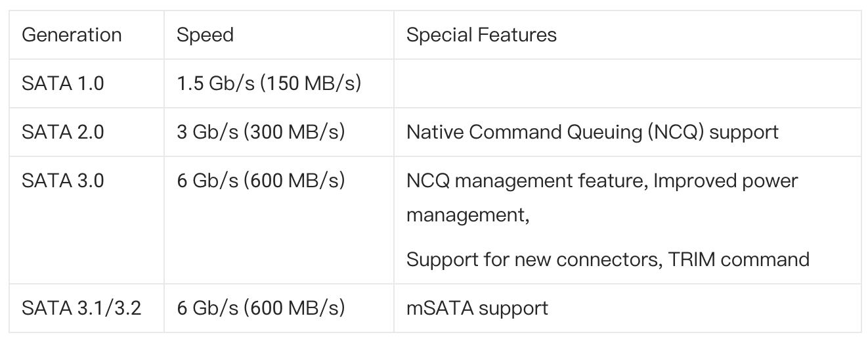Click the 3 Gb/s (300 MB/s) cell
The image size is (868, 339).
(279, 132)
